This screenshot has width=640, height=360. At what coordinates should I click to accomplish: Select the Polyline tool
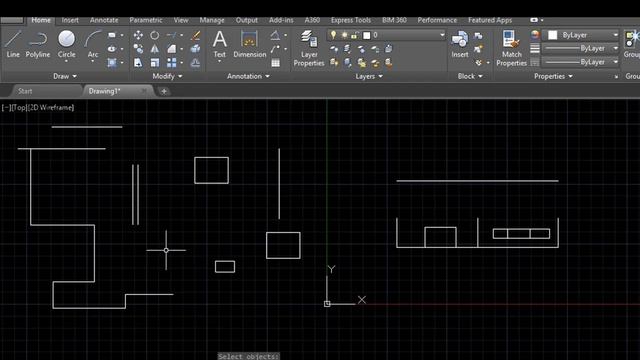pyautogui.click(x=38, y=44)
